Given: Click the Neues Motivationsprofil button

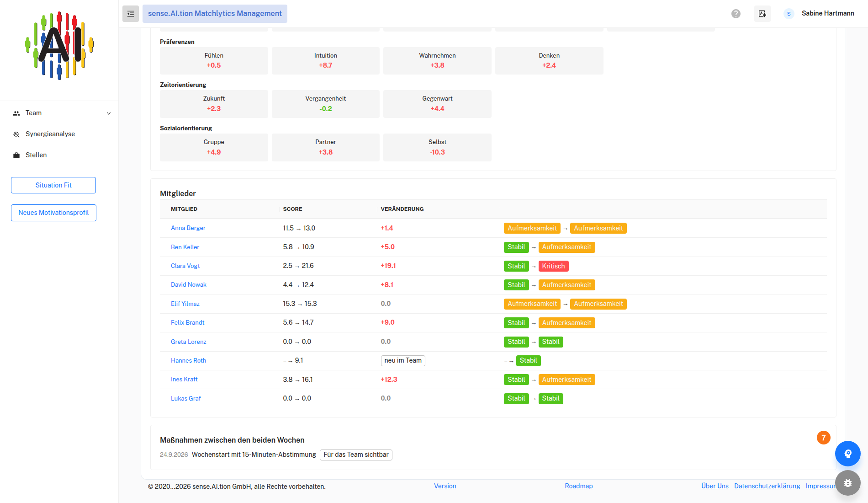Looking at the screenshot, I should point(53,213).
